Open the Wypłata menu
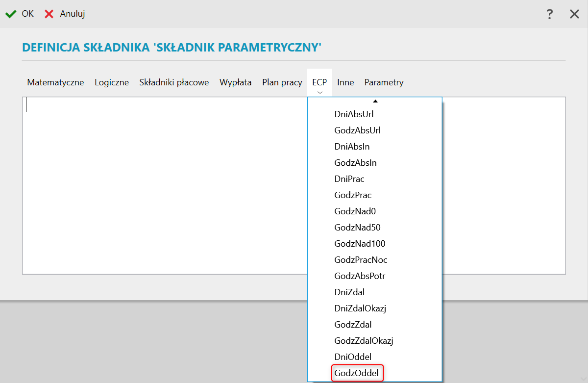The height and width of the screenshot is (383, 588). pos(235,82)
